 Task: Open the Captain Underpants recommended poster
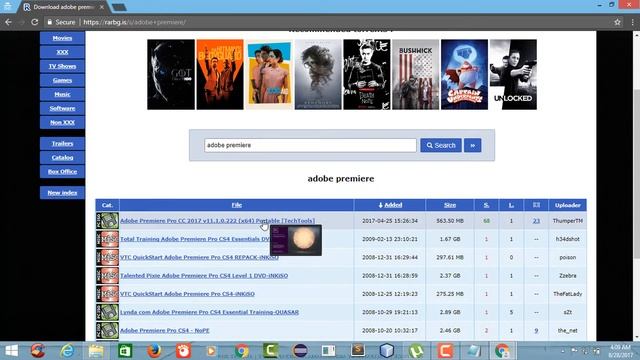tap(464, 74)
